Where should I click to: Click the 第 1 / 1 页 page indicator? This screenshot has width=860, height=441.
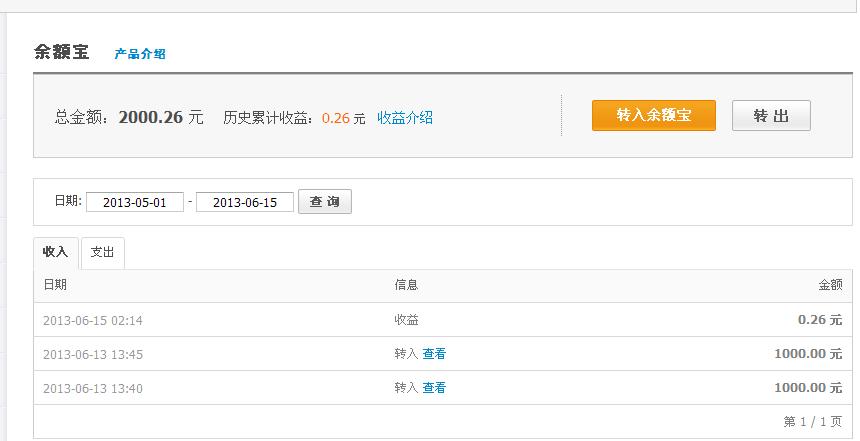(x=813, y=422)
